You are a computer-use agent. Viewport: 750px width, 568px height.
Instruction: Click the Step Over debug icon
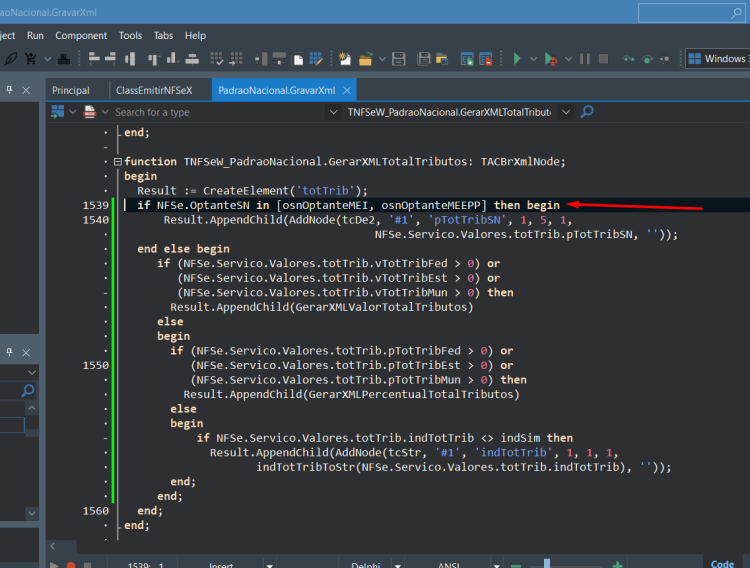click(647, 59)
